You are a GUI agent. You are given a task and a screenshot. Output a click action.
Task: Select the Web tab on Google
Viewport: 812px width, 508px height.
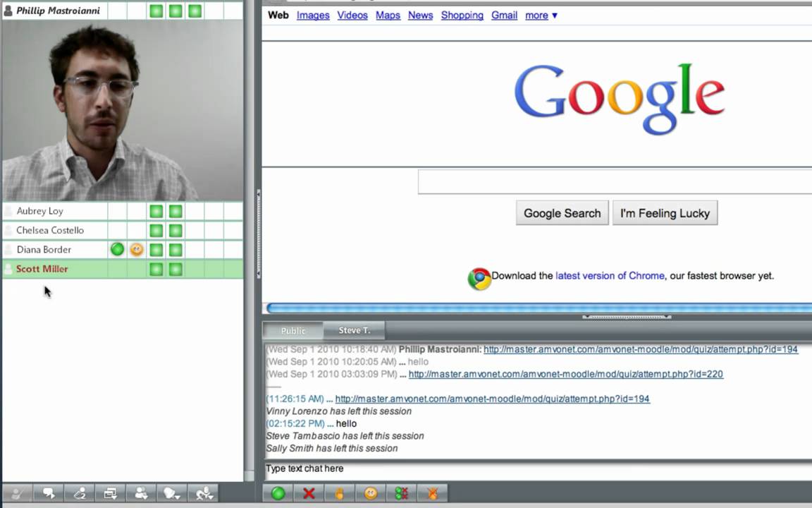278,15
